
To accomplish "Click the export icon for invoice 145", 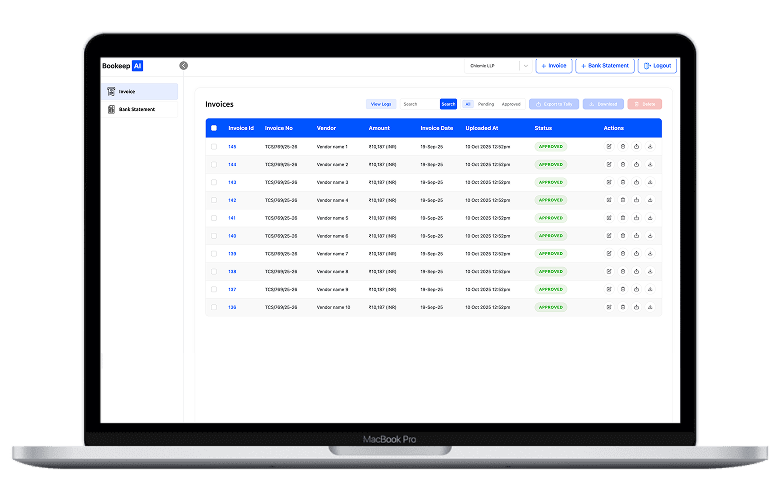I will point(637,146).
